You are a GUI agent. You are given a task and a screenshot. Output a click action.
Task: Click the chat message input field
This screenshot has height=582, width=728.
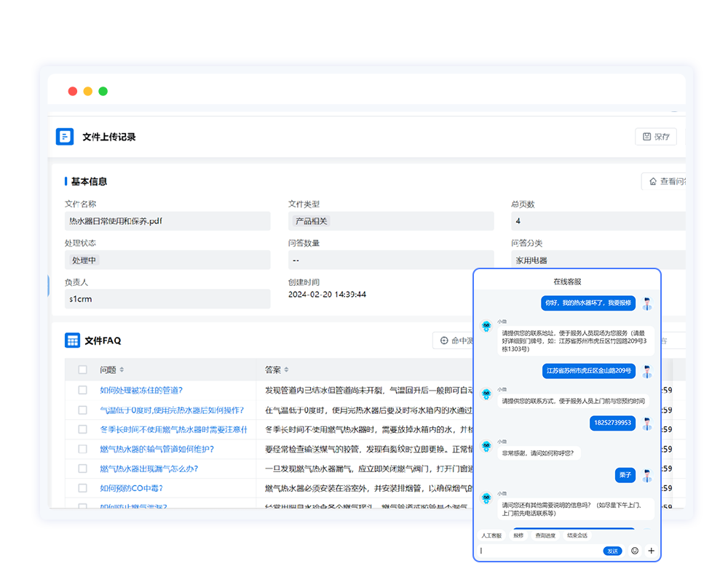click(539, 551)
